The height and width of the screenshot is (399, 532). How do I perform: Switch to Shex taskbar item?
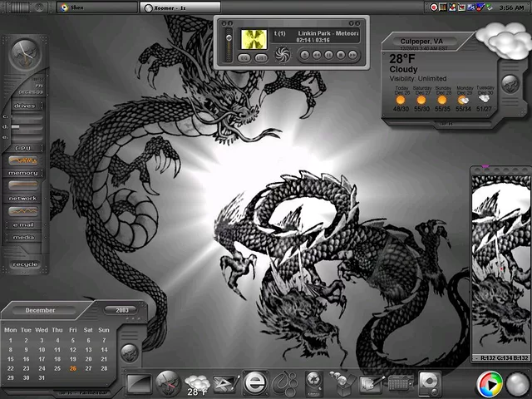97,7
